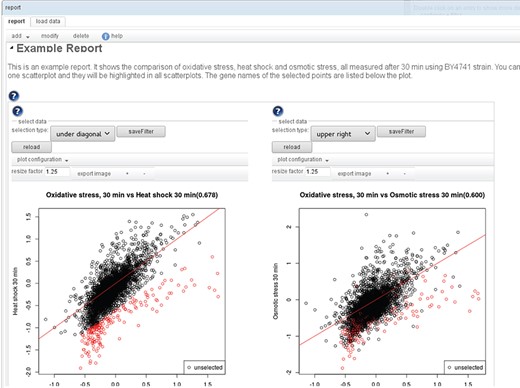
Task: Click the help question icon above left select data
Action: (17, 111)
